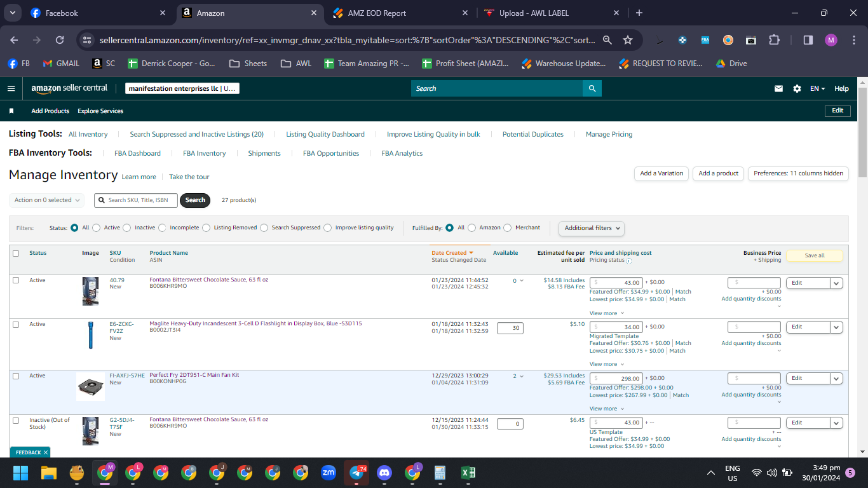Open File Explorer from the taskbar
868x488 pixels.
click(x=49, y=473)
